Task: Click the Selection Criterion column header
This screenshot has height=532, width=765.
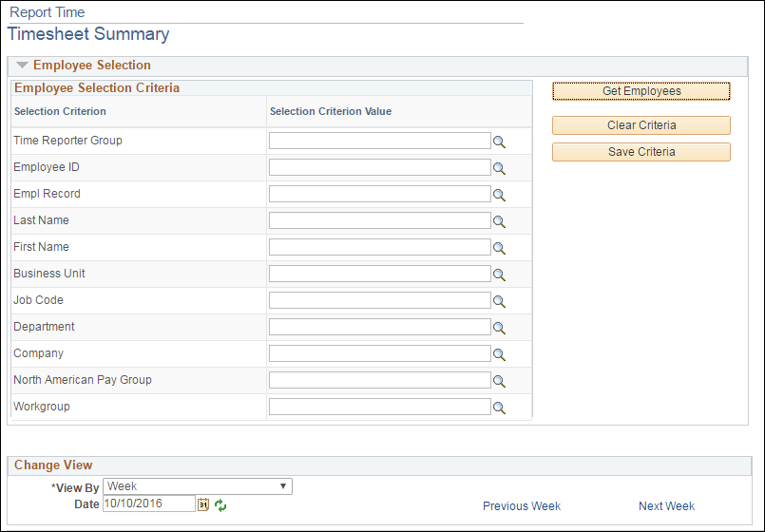Action: [x=60, y=111]
